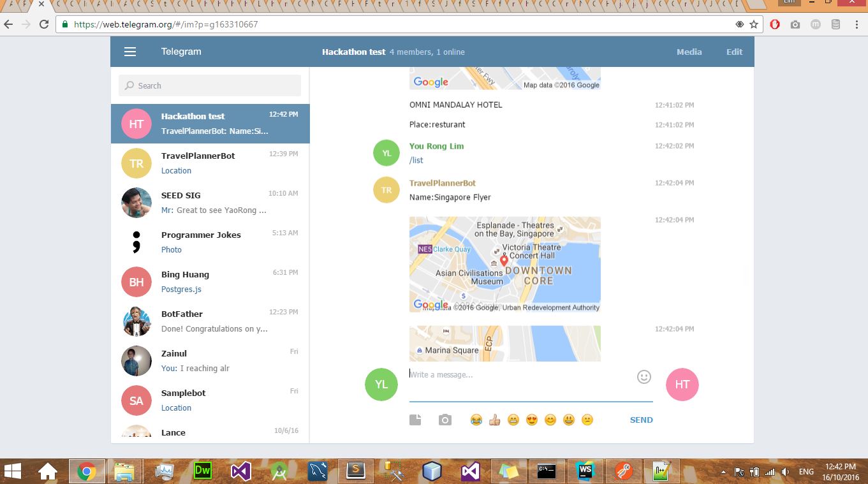
Task: Open the Bing Huang conversation
Action: click(x=210, y=282)
